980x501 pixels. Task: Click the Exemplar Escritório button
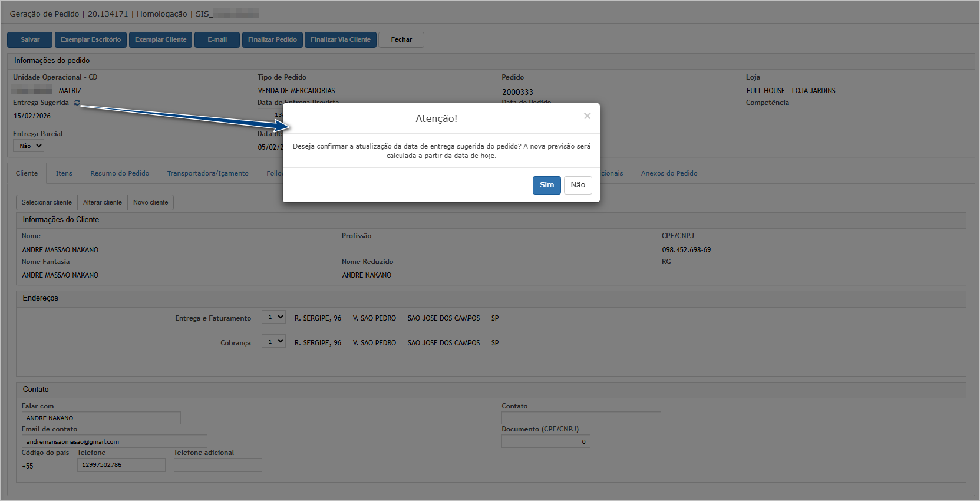point(91,40)
